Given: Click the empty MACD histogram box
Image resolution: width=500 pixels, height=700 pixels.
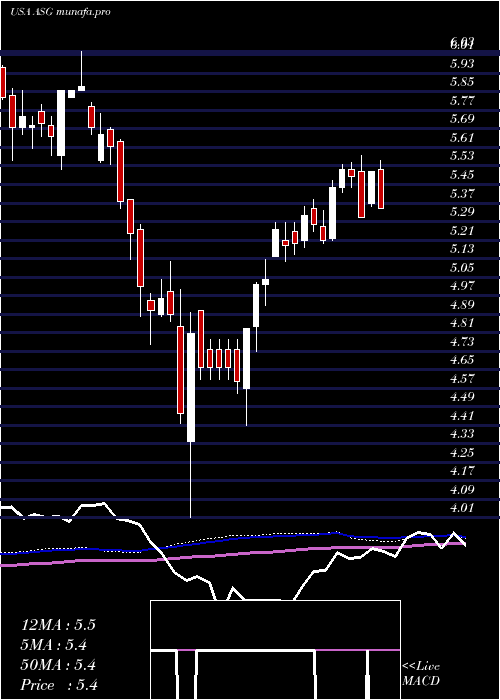Looking at the screenshot, I should (x=275, y=625).
